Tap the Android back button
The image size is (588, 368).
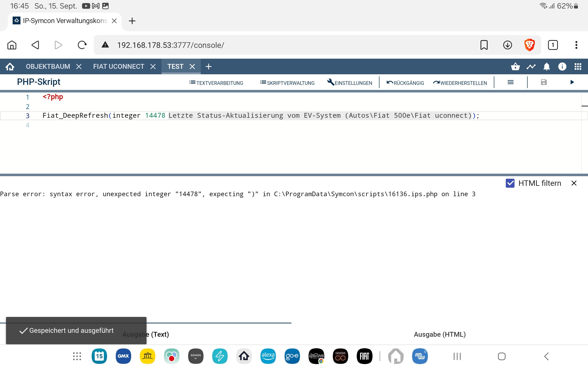546,356
